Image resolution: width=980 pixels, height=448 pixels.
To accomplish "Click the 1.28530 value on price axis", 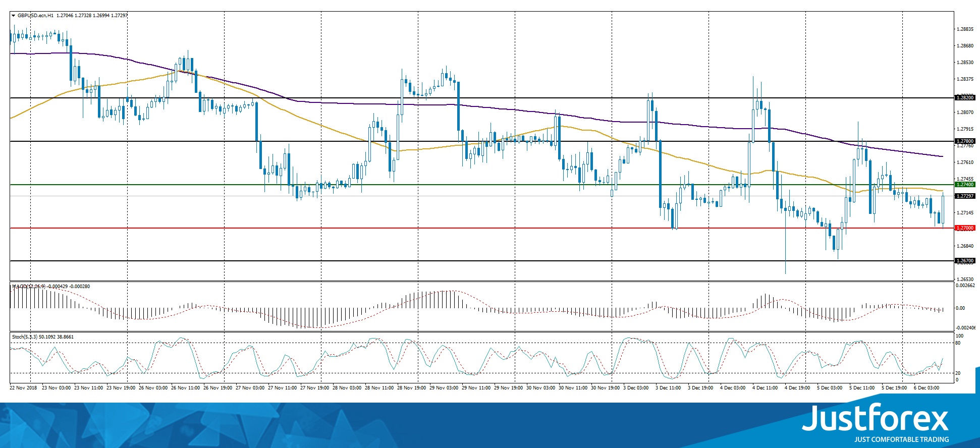I will [965, 63].
